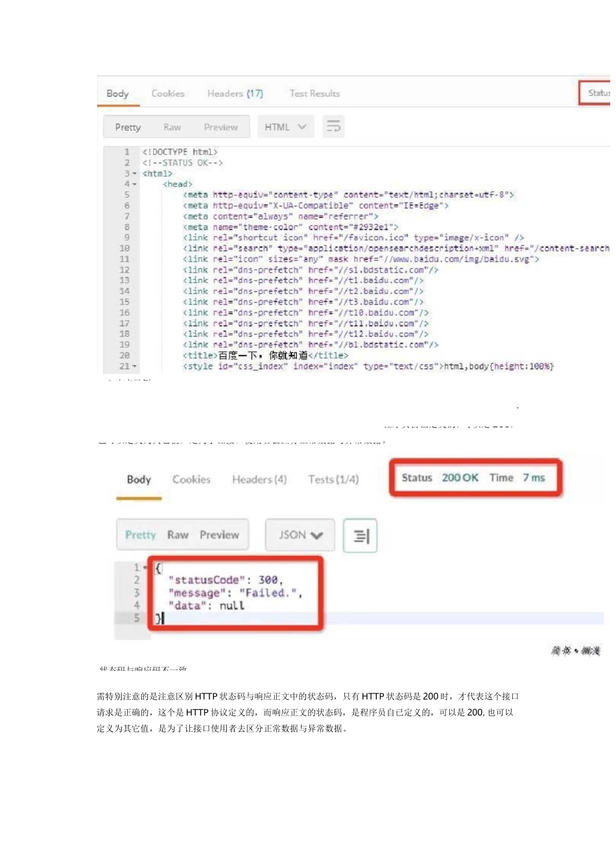Click the shortcut icon link line 9
This screenshot has height=855, width=616.
(x=353, y=237)
